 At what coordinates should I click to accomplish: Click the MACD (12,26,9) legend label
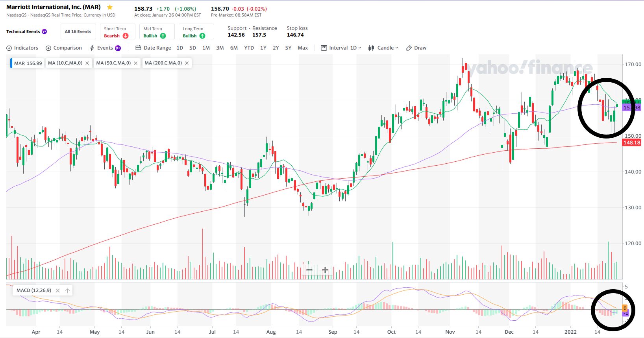point(34,290)
